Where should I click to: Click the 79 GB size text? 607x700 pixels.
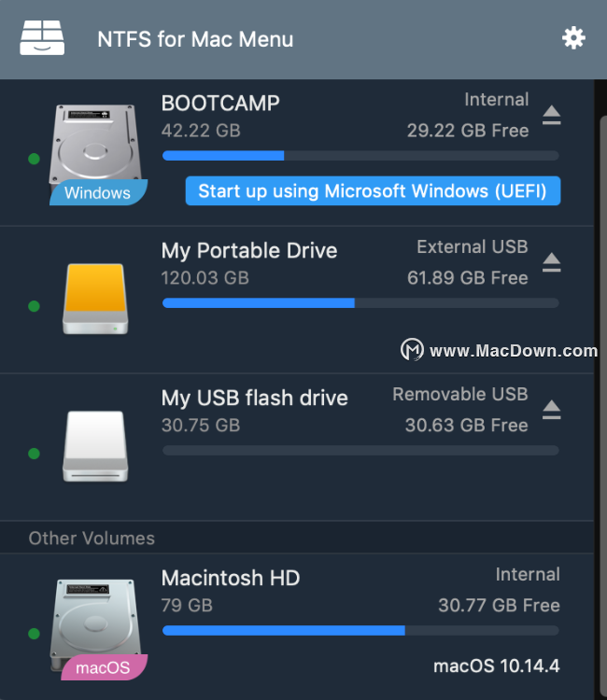tap(187, 606)
